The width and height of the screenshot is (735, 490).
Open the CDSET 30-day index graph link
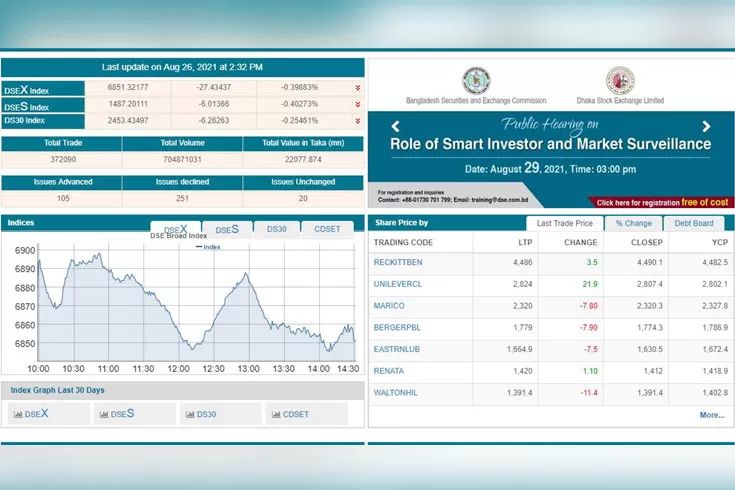click(x=296, y=415)
